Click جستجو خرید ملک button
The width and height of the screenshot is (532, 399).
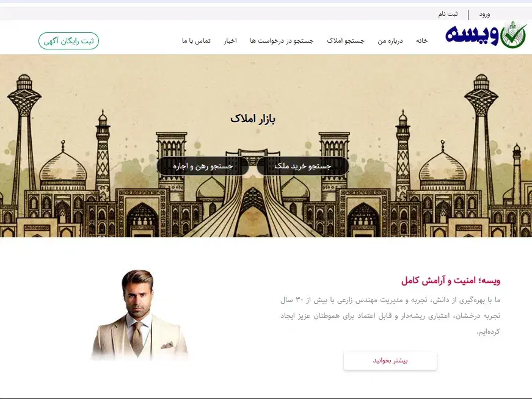coord(302,166)
